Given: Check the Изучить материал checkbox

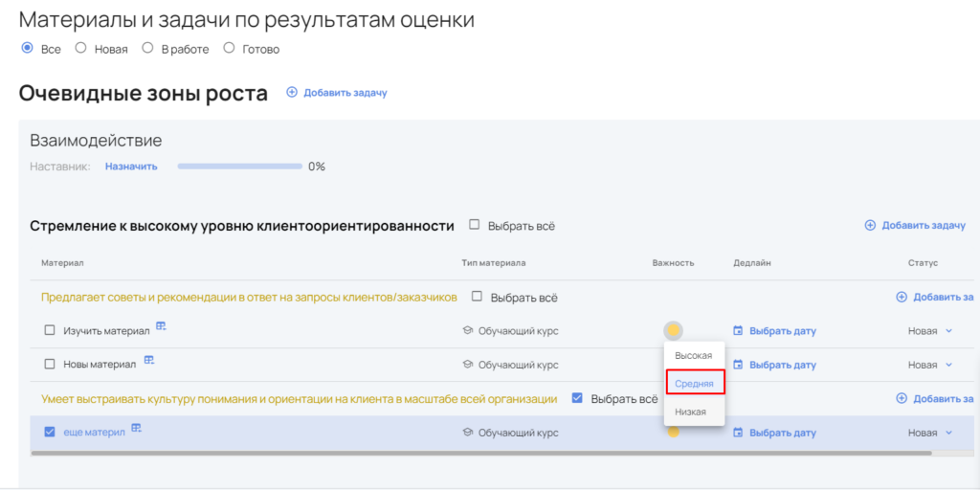Looking at the screenshot, I should [51, 331].
